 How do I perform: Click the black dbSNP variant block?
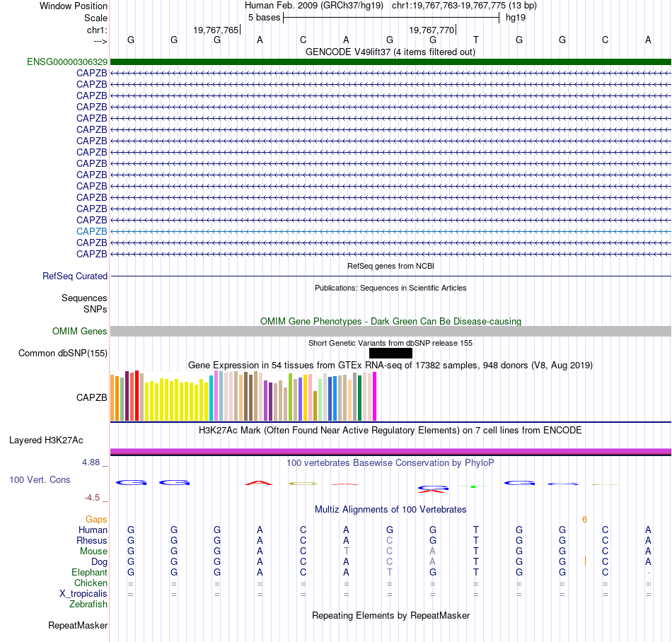tap(390, 354)
